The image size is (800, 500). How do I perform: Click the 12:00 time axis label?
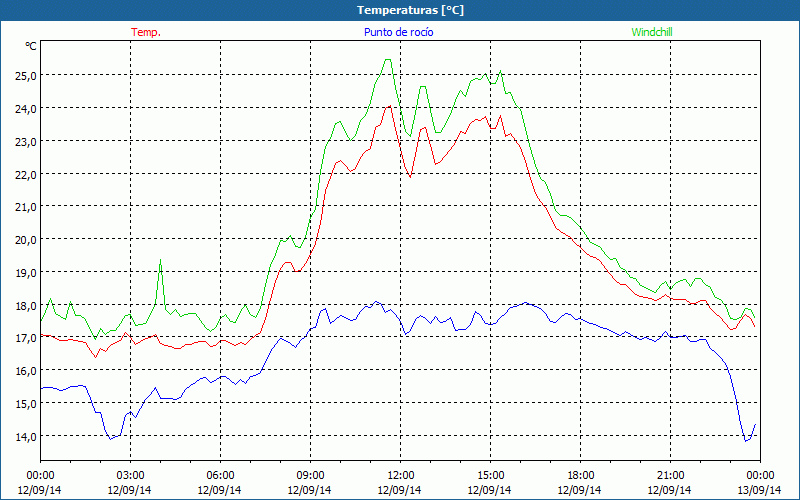[401, 476]
